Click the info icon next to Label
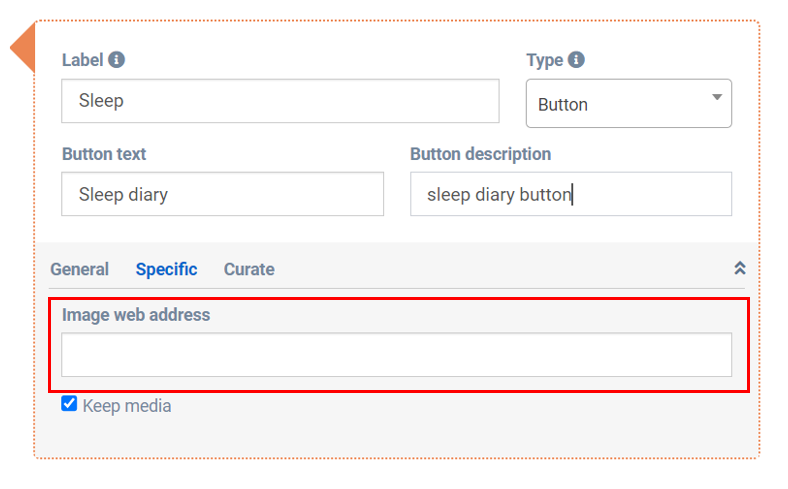Image resolution: width=788 pixels, height=489 pixels. (x=117, y=60)
